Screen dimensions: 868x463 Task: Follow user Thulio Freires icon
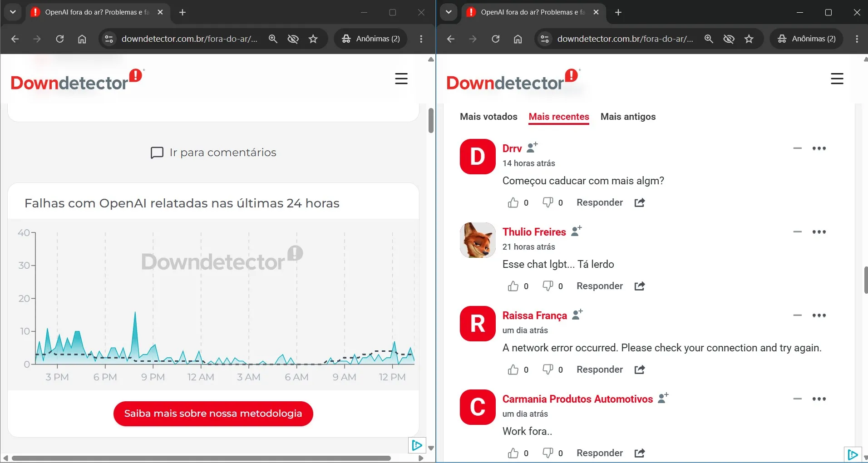pos(577,231)
